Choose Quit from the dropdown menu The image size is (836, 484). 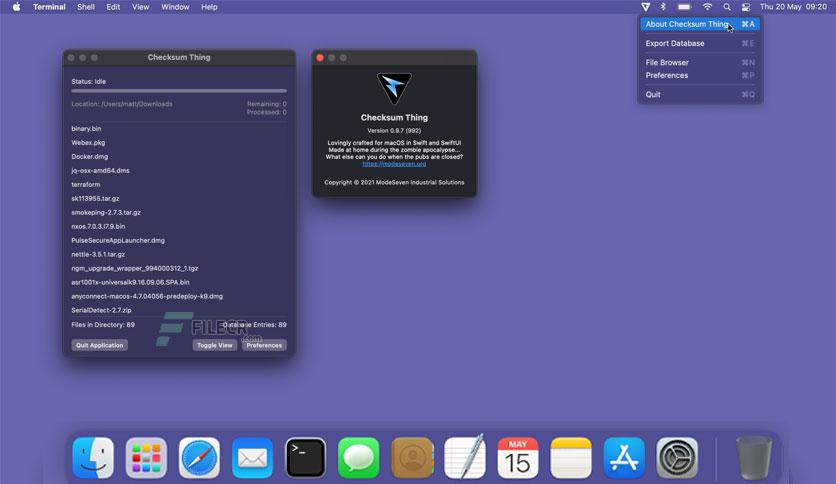click(x=700, y=94)
